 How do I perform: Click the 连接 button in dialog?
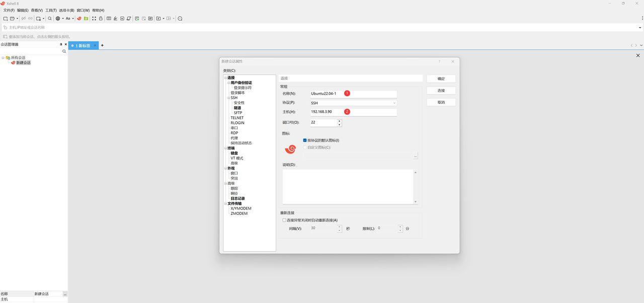click(441, 91)
